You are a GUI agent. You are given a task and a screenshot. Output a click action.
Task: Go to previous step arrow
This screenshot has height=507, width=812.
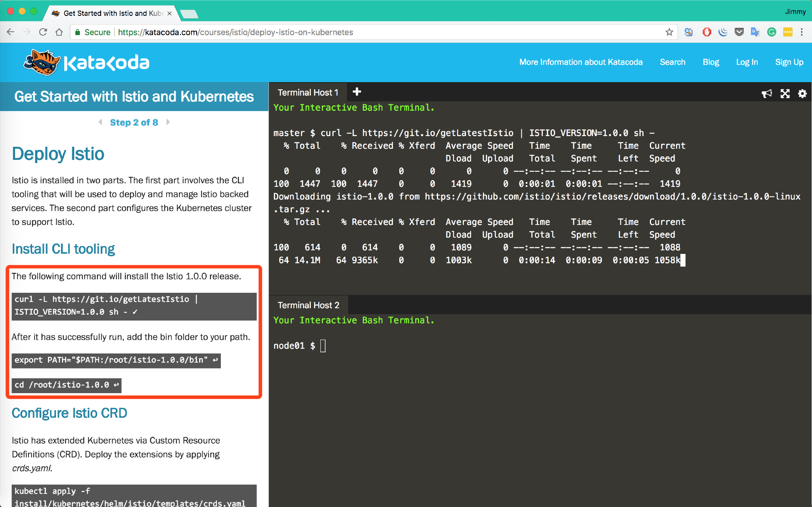click(x=100, y=122)
